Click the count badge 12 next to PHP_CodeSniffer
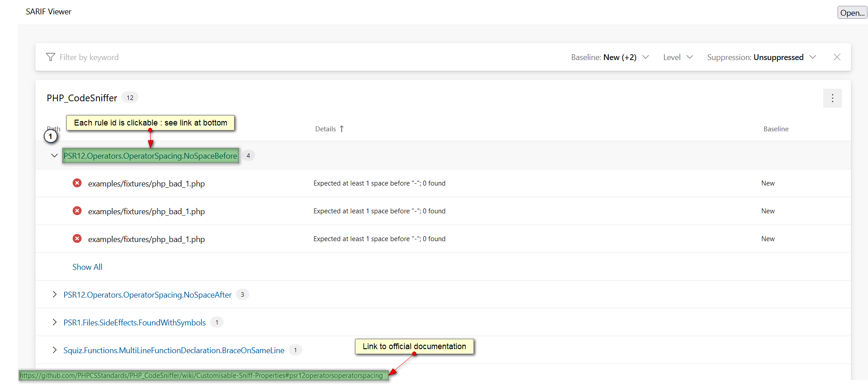Screen dimensions: 868x385 coord(130,98)
